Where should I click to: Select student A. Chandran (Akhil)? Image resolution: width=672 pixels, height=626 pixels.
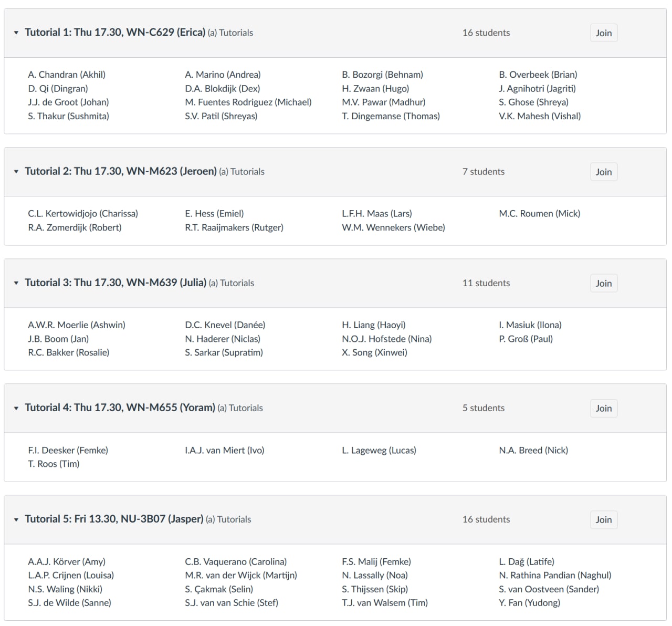pos(67,75)
